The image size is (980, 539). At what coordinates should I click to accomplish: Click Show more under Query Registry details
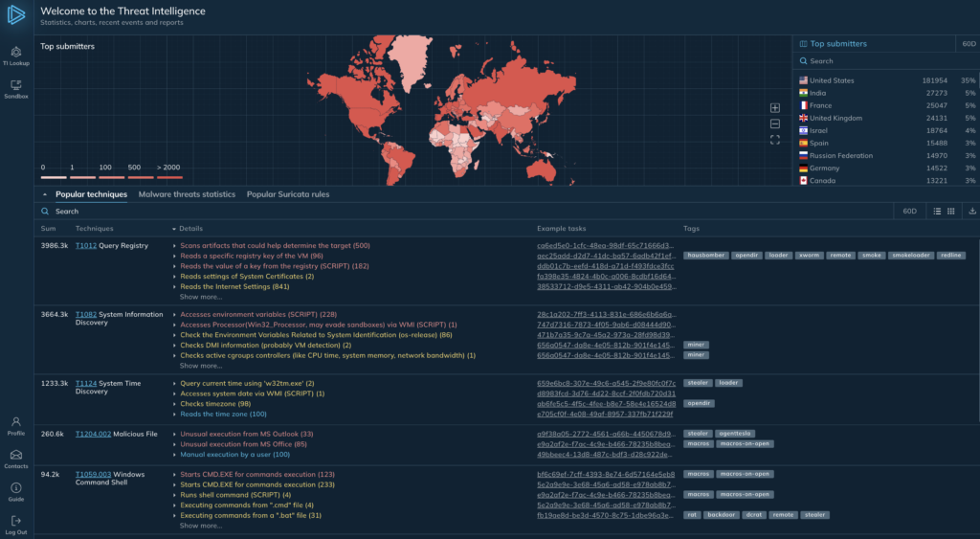tap(201, 297)
